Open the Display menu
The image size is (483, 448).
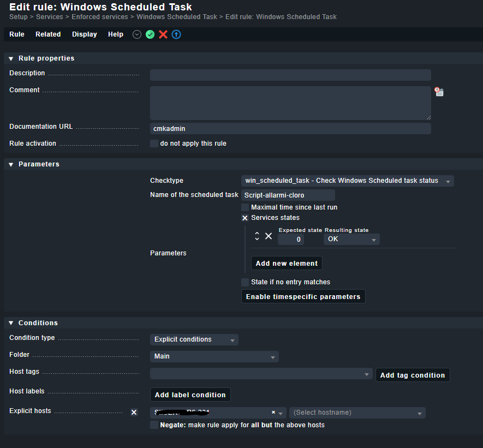point(85,34)
